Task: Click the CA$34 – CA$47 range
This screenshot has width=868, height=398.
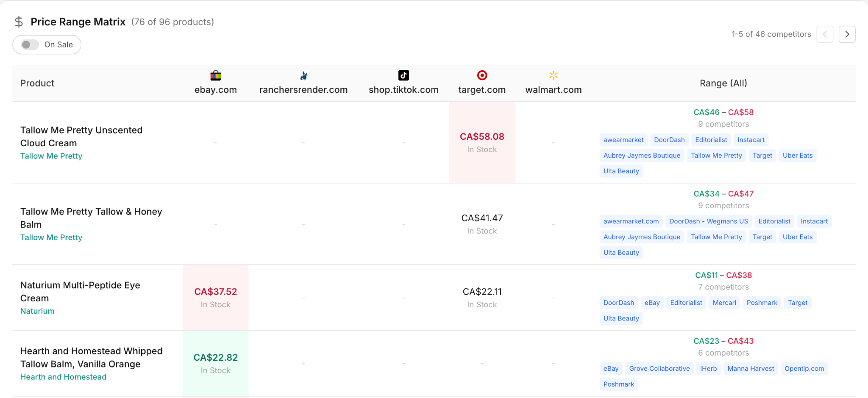Action: point(723,194)
